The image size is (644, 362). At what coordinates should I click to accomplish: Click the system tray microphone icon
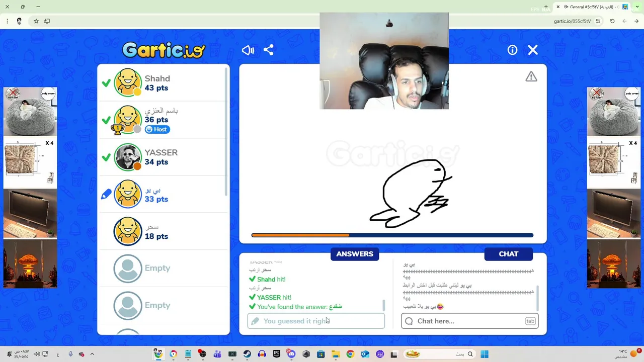[70, 354]
